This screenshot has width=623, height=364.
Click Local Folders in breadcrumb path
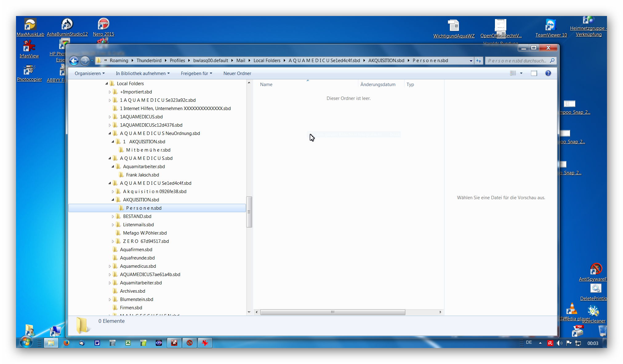click(267, 61)
